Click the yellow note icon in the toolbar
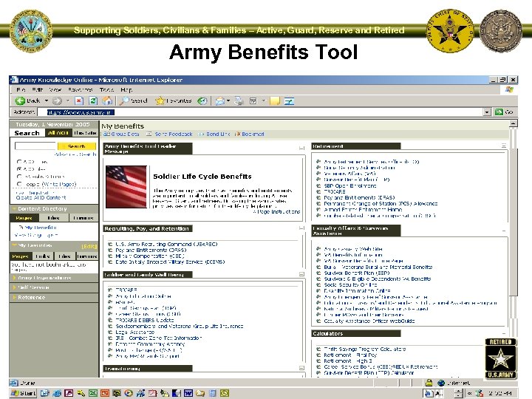Viewport: 532px width, 399px height. click(x=275, y=100)
